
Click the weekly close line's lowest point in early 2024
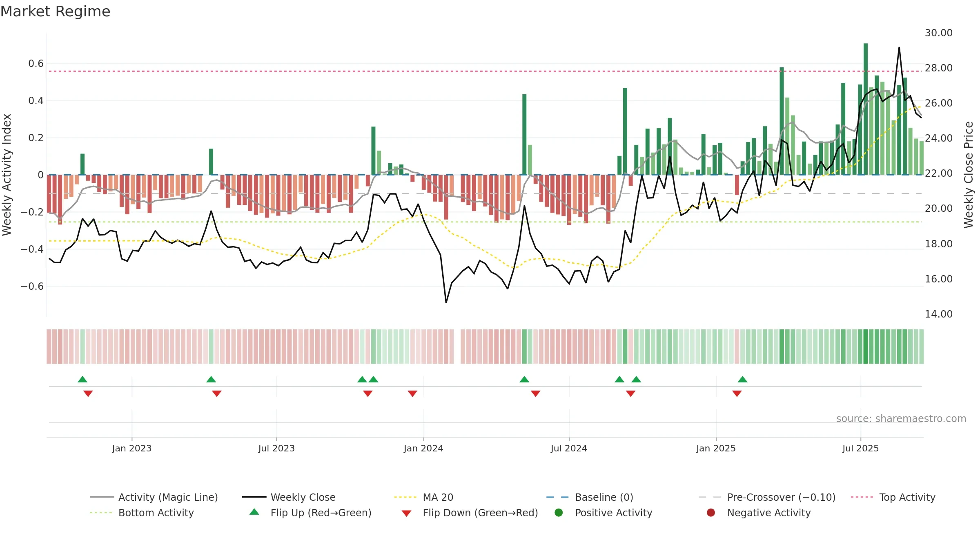446,302
